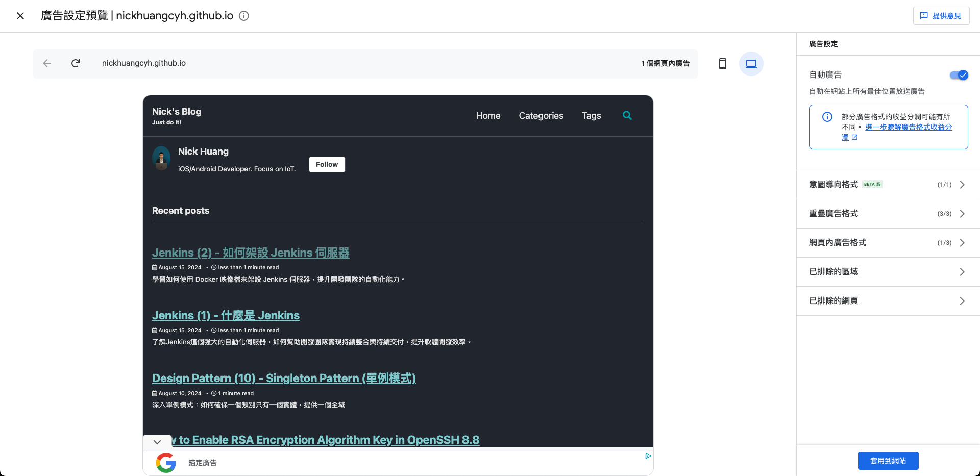Open RSA Encryption OpenSSH post link
This screenshot has height=476, width=980.
[x=326, y=440]
